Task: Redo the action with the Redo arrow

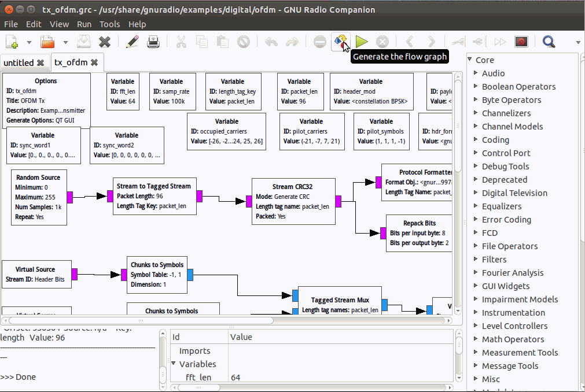Action: coord(292,42)
